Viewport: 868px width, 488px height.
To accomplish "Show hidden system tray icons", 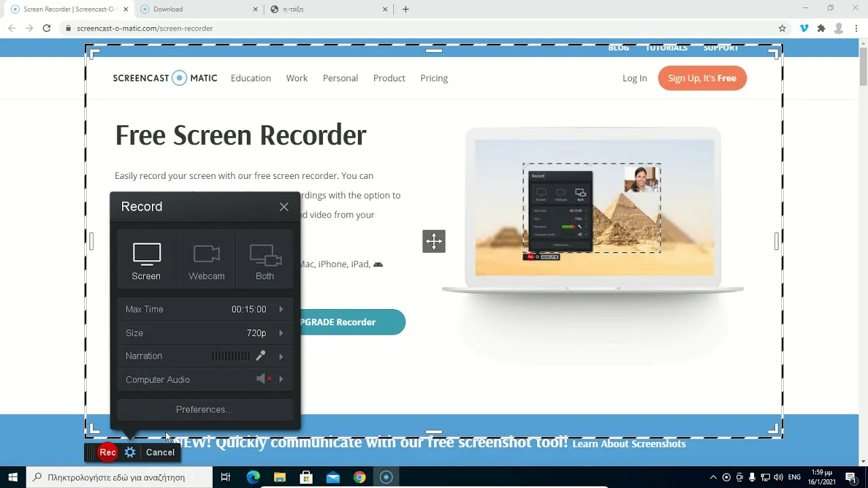I will tap(713, 477).
